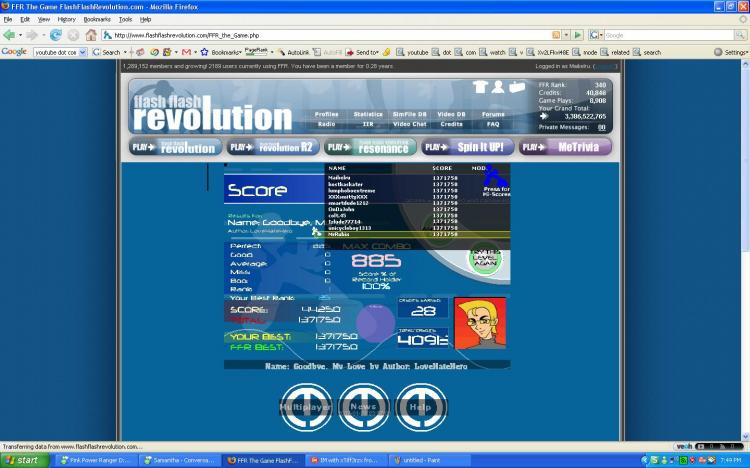
Task: Click the folder-like icon next to profile icon
Action: point(517,87)
